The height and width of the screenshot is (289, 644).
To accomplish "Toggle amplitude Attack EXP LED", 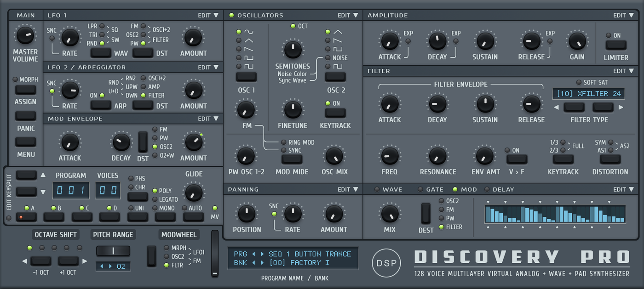I will coord(408,41).
